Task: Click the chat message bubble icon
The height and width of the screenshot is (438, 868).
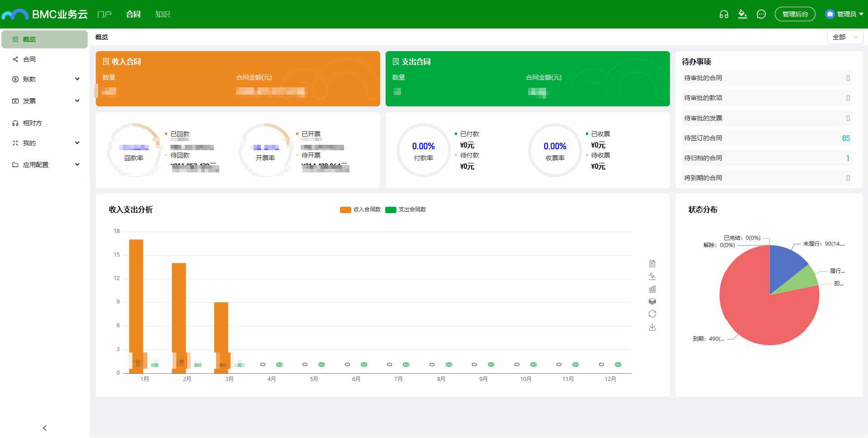Action: click(x=761, y=14)
